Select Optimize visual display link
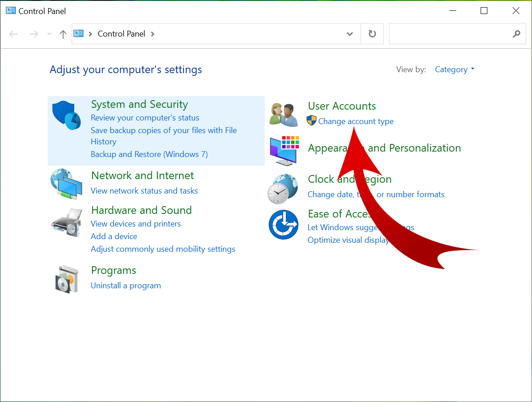Viewport: 532px width, 402px height. 349,240
